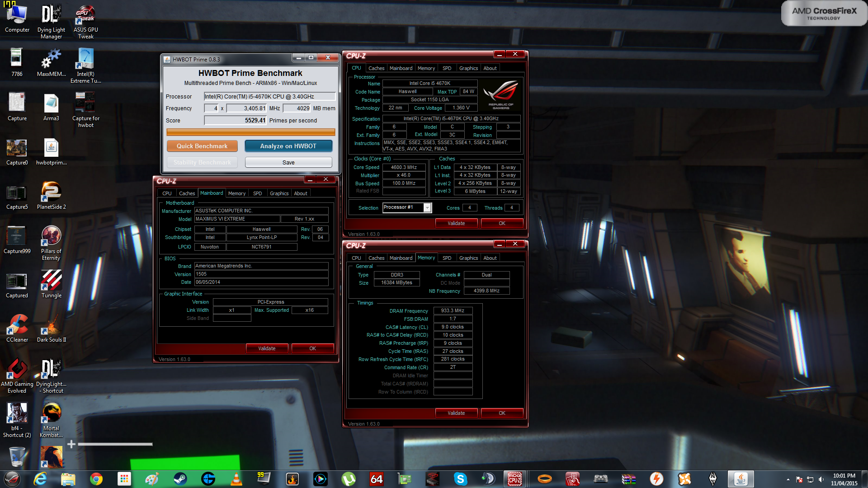This screenshot has width=868, height=488.
Task: Open Internet Explorer from taskbar
Action: [x=40, y=479]
